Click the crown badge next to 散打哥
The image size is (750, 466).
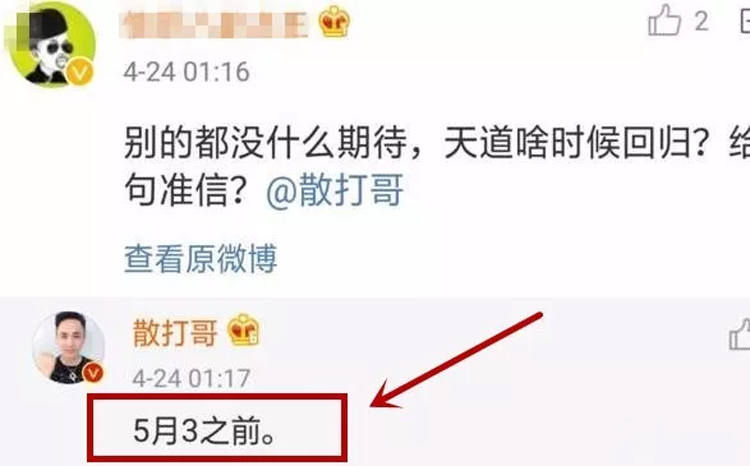243,330
